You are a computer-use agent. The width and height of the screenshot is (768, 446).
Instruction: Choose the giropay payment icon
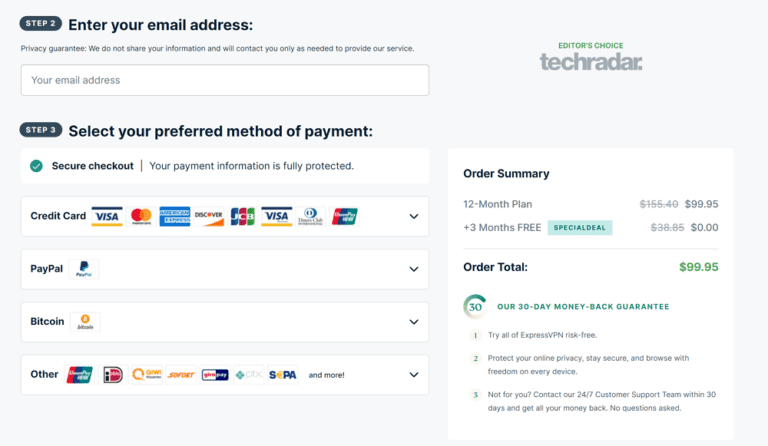[215, 375]
